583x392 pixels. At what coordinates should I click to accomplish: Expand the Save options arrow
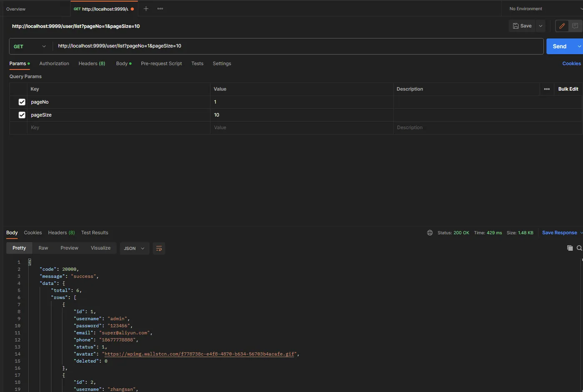pyautogui.click(x=541, y=26)
